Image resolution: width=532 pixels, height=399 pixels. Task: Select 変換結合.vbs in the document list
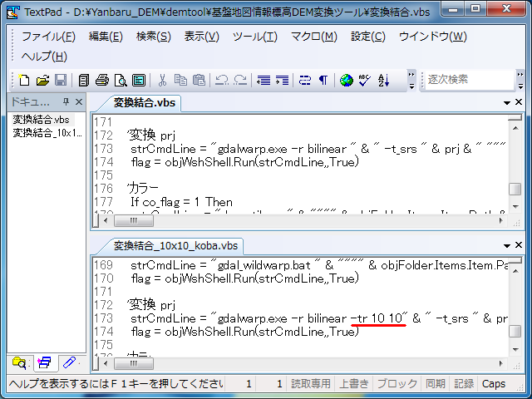(x=40, y=120)
